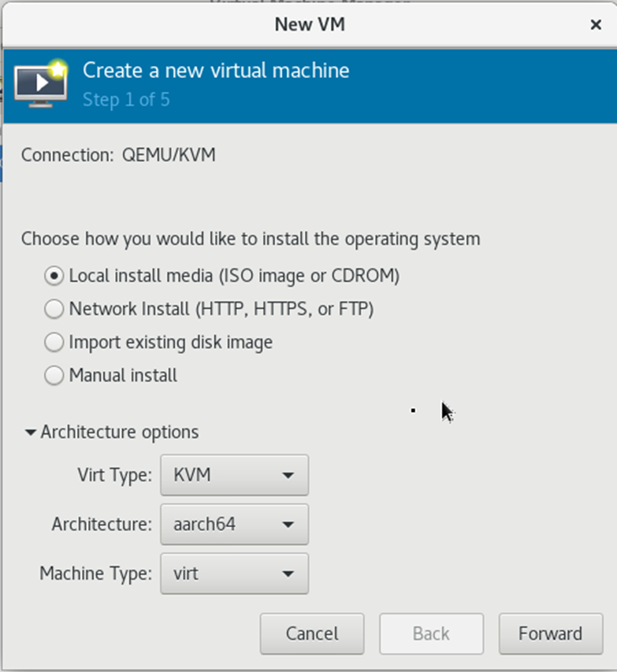Open the Virt Type dropdown showing KVM
617x672 pixels.
234,475
